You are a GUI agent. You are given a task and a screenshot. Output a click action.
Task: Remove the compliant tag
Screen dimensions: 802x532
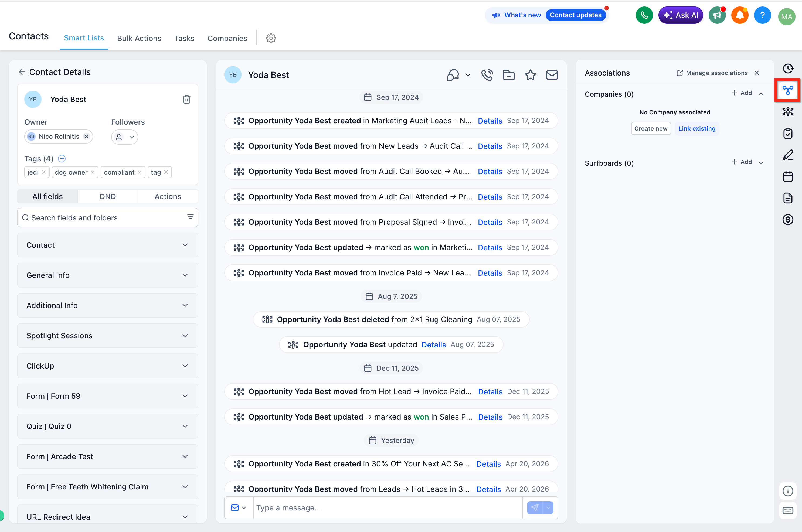click(140, 172)
